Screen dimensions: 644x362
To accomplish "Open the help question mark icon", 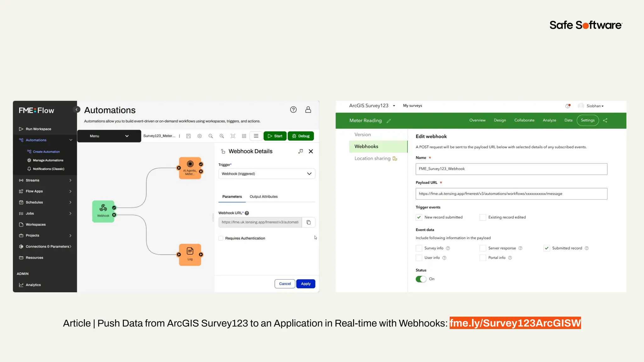I will coord(293,110).
